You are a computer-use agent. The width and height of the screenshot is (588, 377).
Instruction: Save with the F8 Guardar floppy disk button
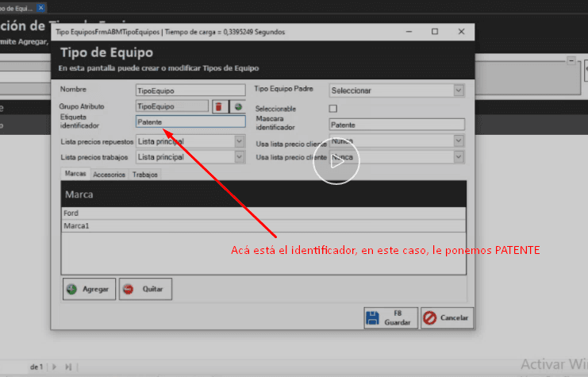(389, 318)
